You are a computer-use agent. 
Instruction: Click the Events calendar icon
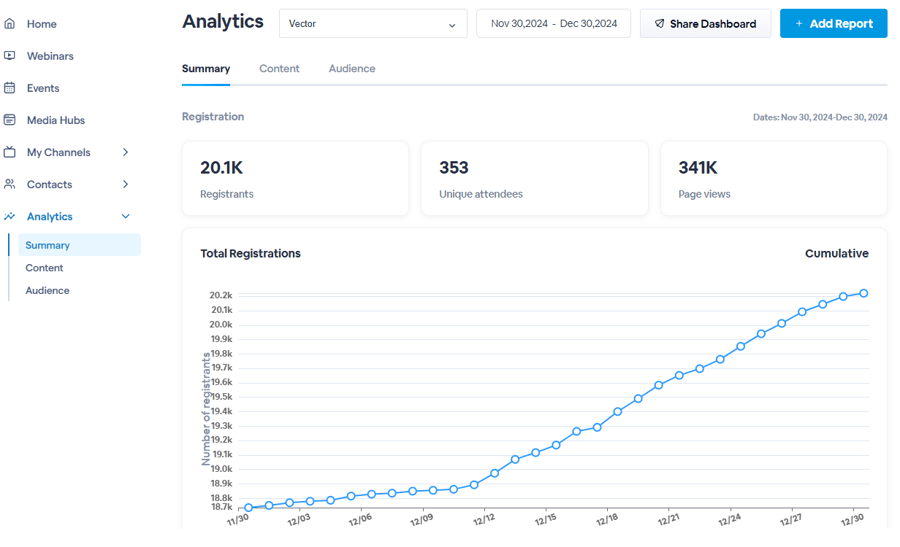click(10, 88)
